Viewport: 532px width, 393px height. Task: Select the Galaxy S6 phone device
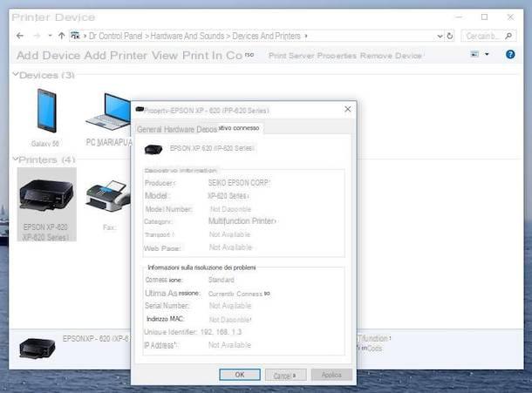point(45,118)
